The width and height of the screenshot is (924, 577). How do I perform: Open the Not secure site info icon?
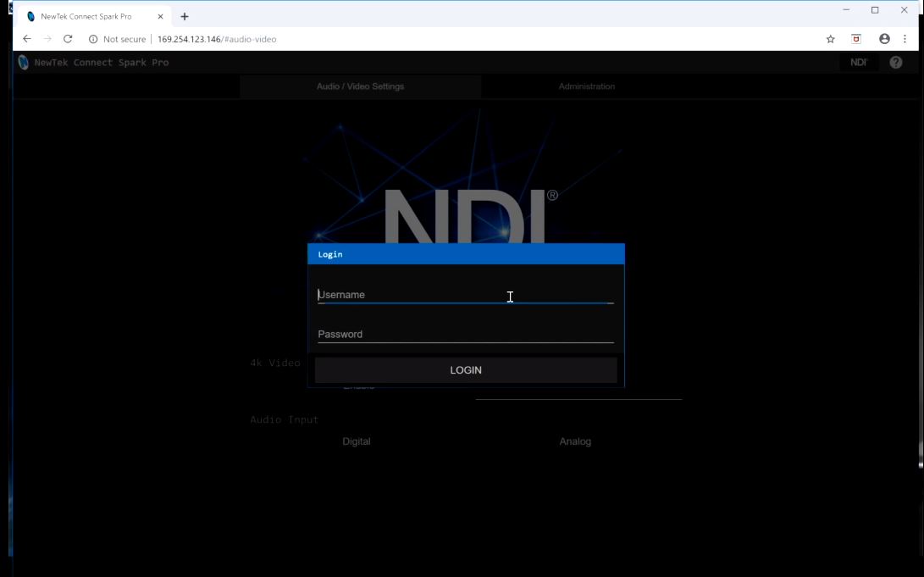tap(93, 40)
